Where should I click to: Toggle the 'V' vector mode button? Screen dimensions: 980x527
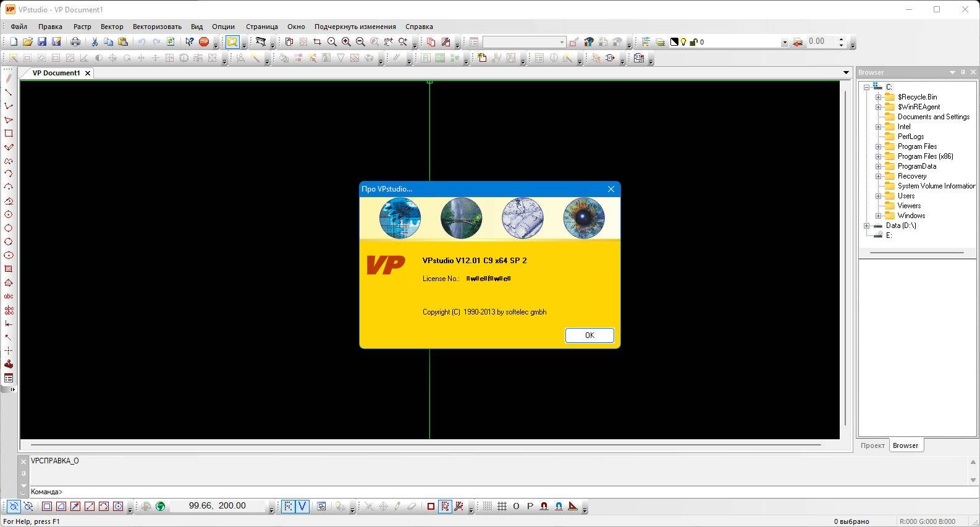[x=302, y=506]
